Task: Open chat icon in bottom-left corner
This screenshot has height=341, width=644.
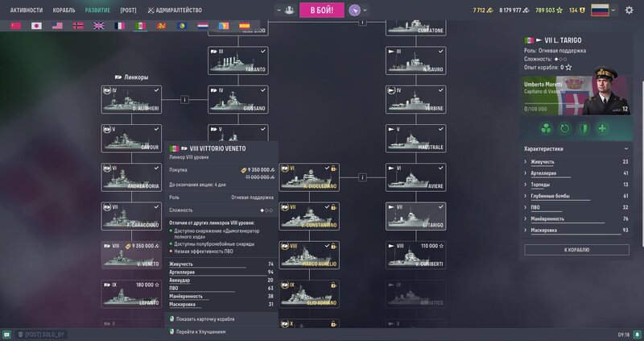Action: 7,334
